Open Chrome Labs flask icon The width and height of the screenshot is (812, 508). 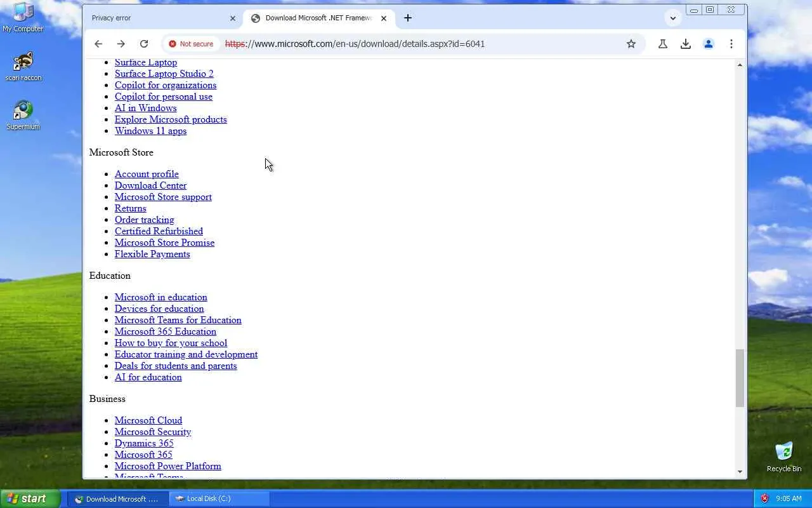pos(663,44)
